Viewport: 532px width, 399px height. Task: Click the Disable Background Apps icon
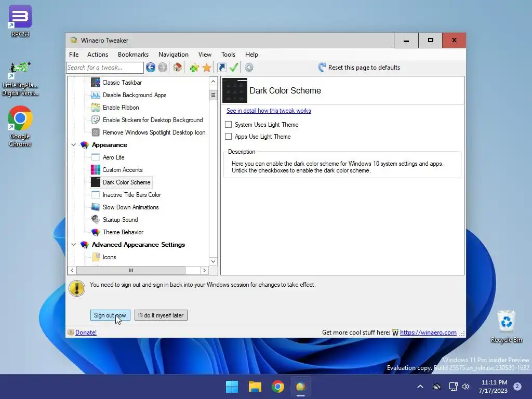click(96, 95)
